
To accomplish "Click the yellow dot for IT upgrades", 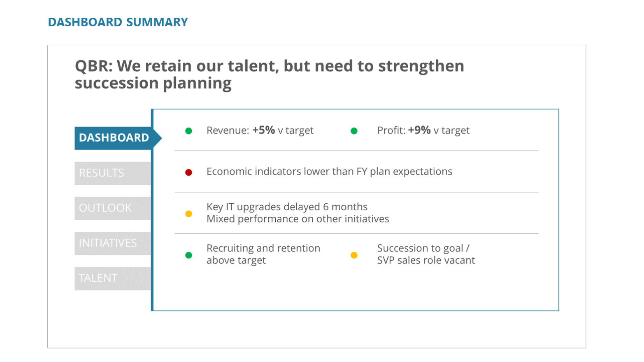I will (189, 214).
